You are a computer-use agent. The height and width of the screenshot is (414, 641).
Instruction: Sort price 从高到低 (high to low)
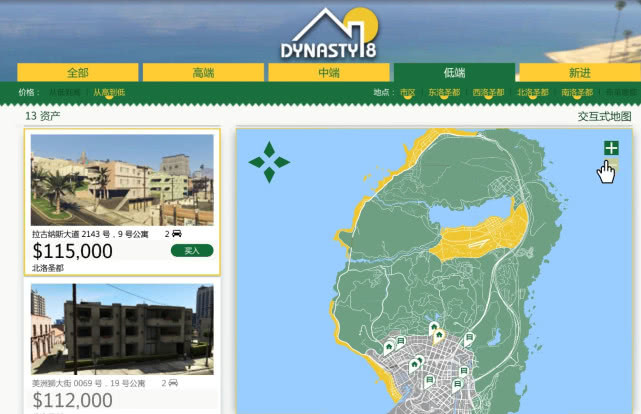[109, 92]
